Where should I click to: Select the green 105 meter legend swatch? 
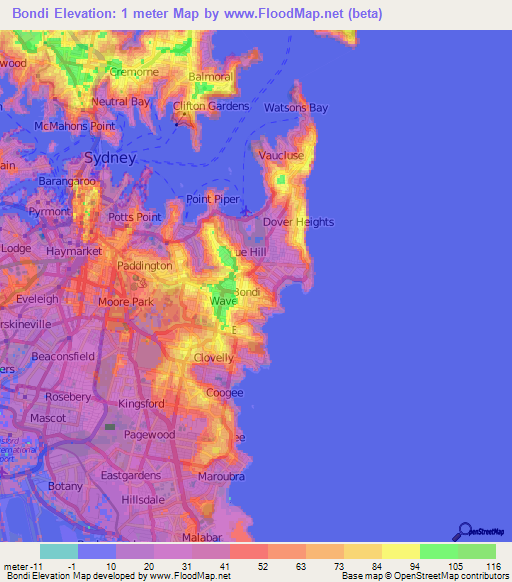[439, 551]
